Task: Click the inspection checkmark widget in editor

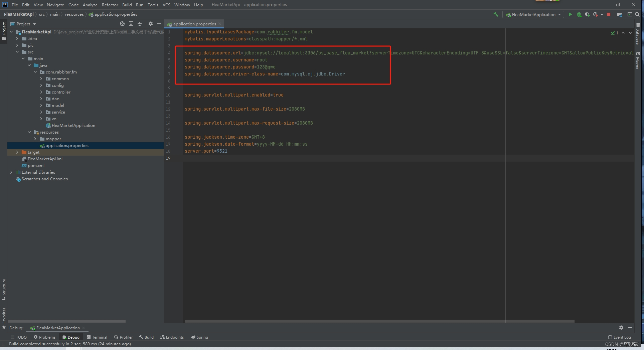Action: [x=615, y=33]
